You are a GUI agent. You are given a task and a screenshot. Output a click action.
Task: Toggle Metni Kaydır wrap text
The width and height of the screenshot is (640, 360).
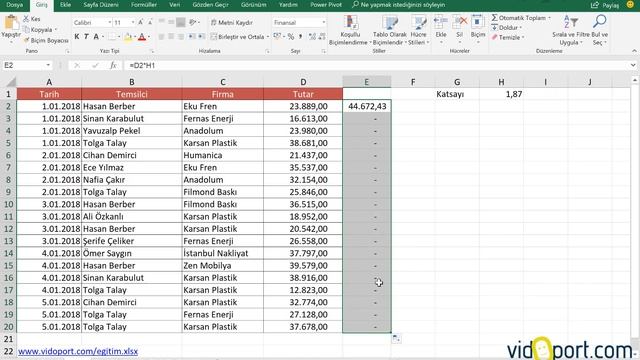232,23
